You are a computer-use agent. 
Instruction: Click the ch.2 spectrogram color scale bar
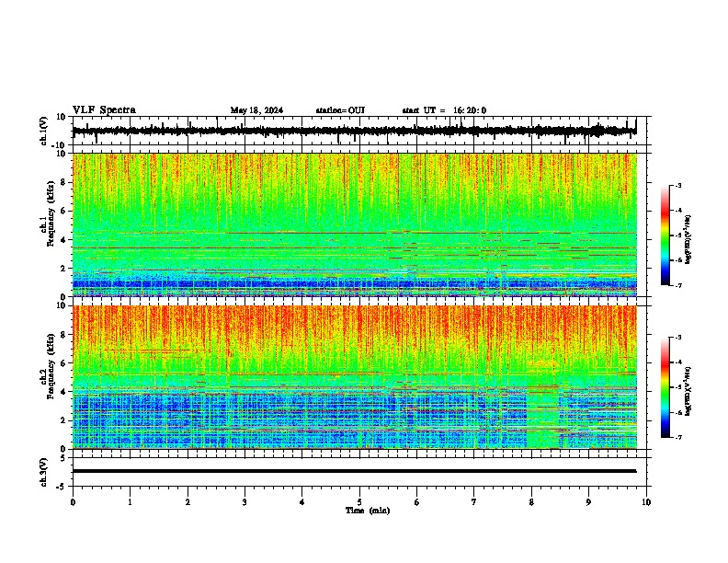pos(665,387)
